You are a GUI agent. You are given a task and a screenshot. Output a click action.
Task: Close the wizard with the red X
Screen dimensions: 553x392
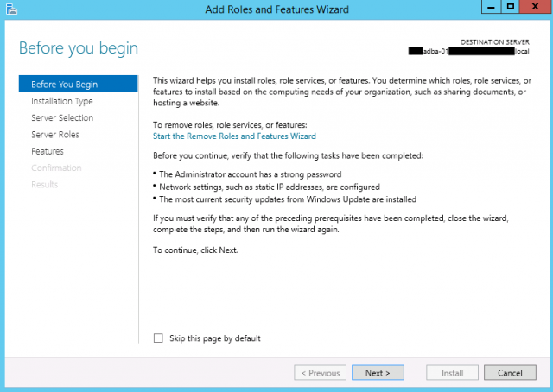tap(536, 7)
